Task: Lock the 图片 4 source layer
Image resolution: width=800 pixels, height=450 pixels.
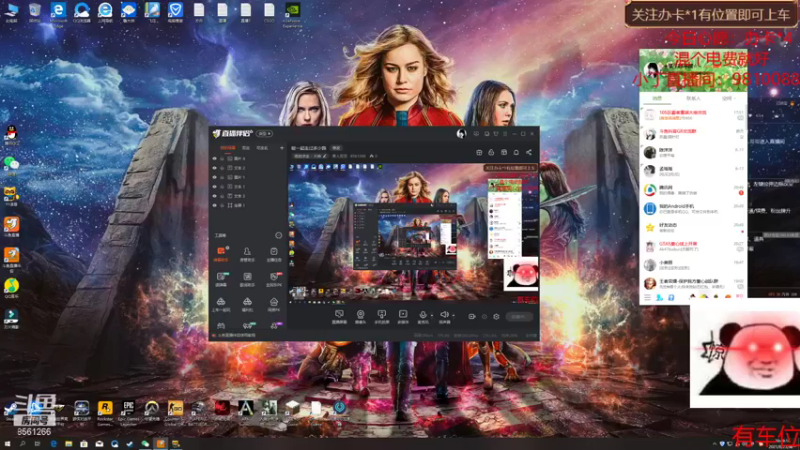Action: 222,159
